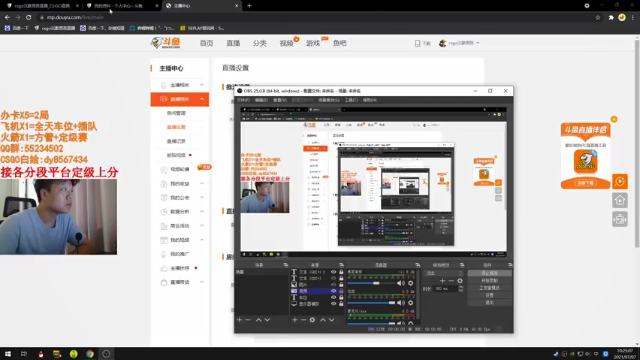Select 直播设置 in the sidebar submenu

176,127
